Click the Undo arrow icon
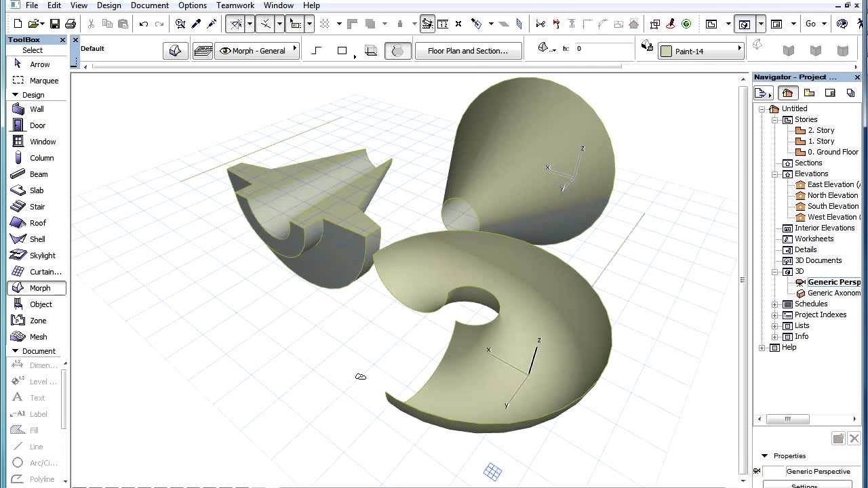This screenshot has width=868, height=488. (144, 24)
